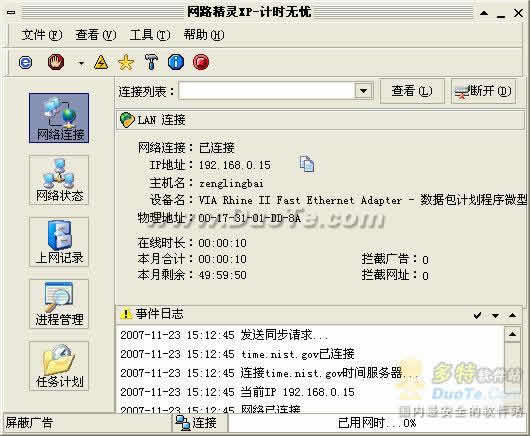Click up arrow in 事件日志 header
Image resolution: width=530 pixels, height=436 pixels.
tap(512, 315)
